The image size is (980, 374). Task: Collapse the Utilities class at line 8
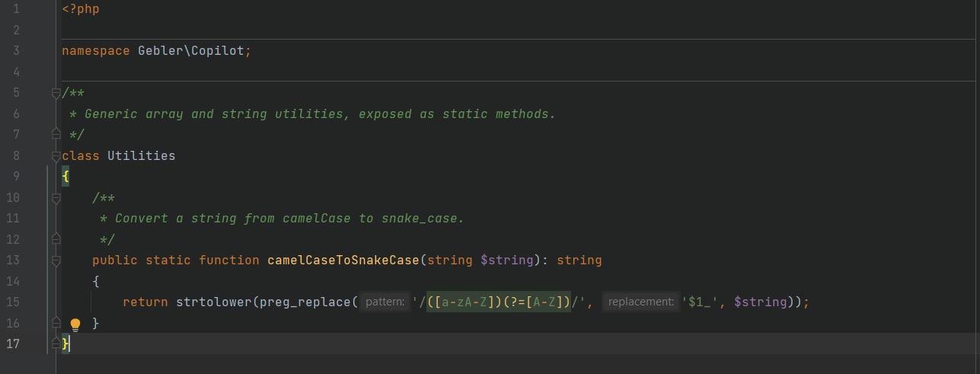coord(56,155)
